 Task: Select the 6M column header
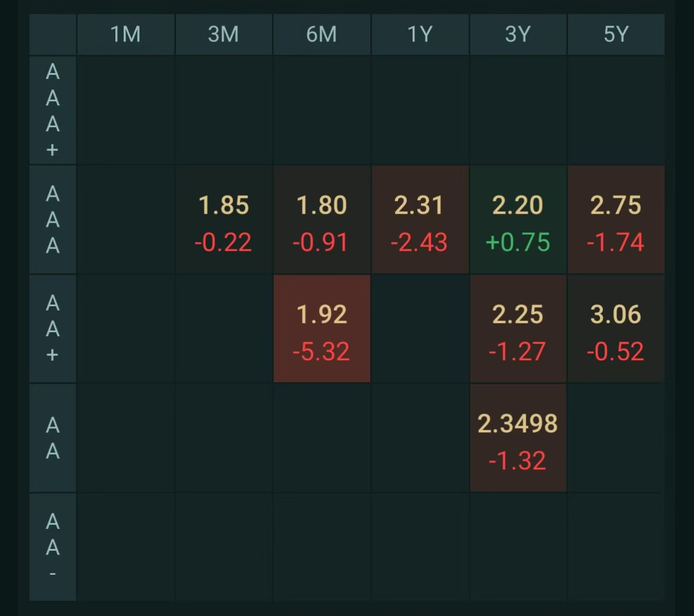pyautogui.click(x=322, y=35)
